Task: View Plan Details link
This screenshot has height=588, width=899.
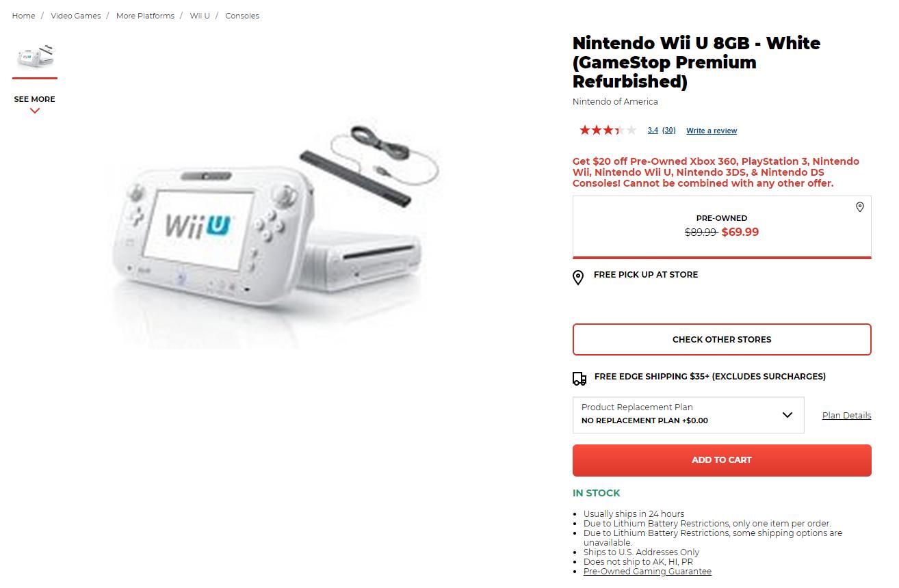Action: (846, 415)
